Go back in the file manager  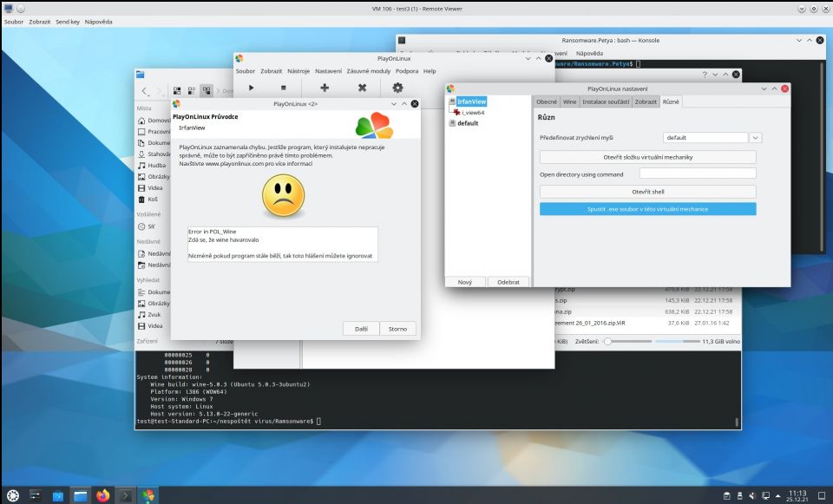coord(145,91)
